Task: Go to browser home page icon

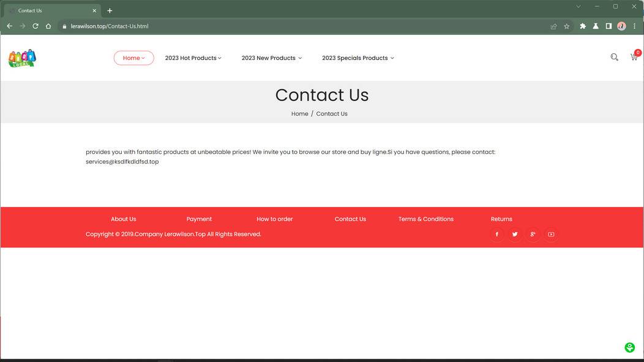Action: (48, 26)
